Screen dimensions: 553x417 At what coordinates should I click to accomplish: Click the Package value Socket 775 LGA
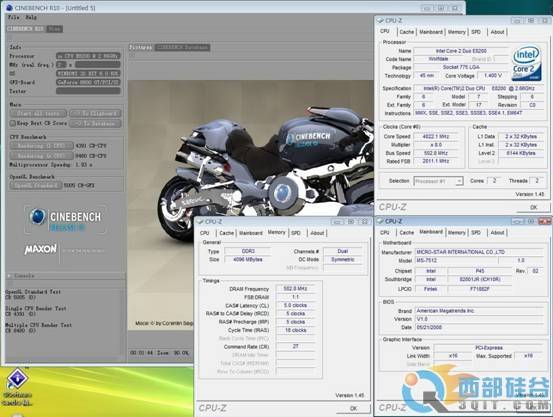click(x=461, y=67)
